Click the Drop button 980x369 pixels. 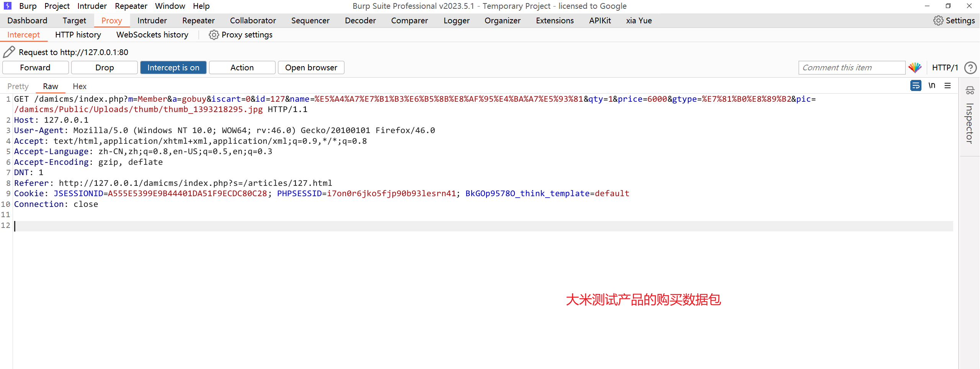[105, 68]
